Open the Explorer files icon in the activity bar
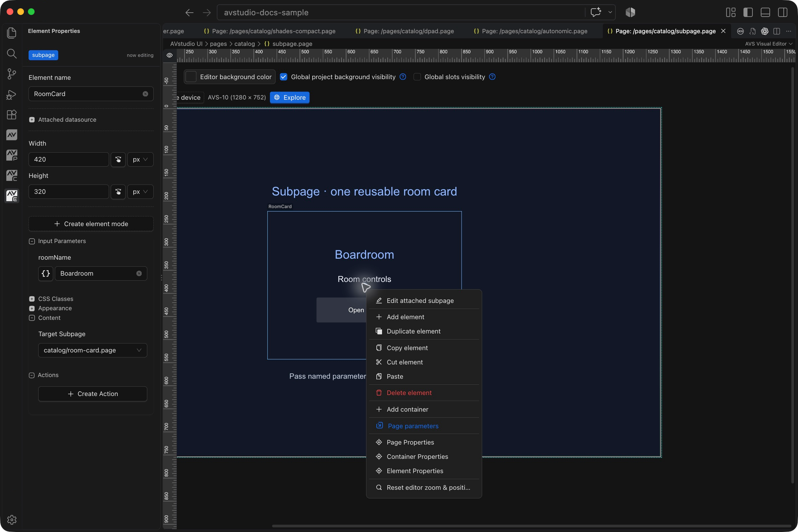 12,33
